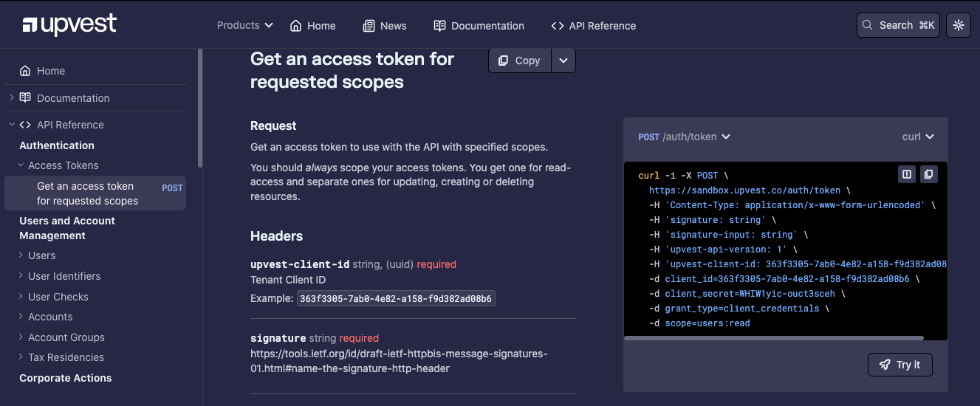The image size is (980, 406).
Task: Open Documentation from top navigation
Action: (x=479, y=26)
